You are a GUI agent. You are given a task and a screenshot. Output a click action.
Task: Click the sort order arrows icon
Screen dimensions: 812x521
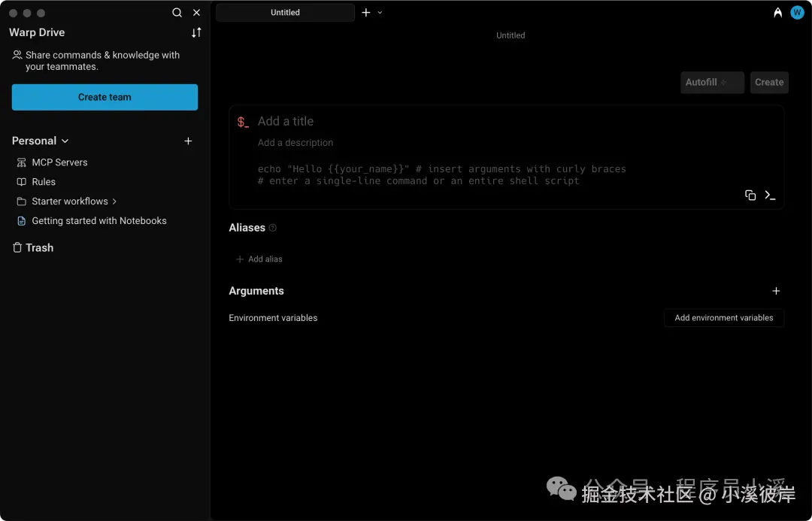[196, 32]
